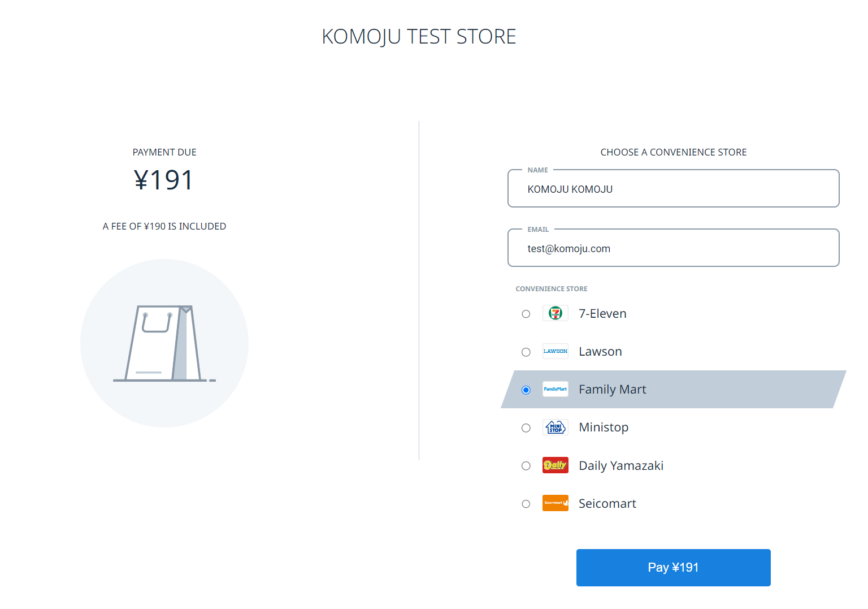The width and height of the screenshot is (868, 609).
Task: Choose the Lawson radio button
Action: tap(526, 352)
